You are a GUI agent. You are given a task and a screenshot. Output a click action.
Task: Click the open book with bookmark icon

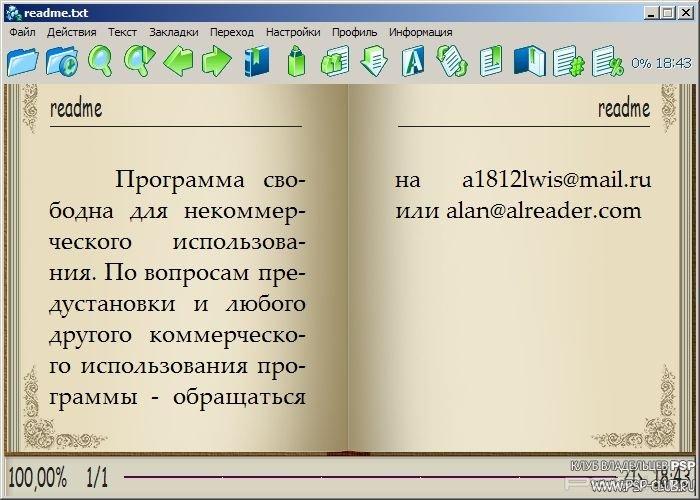coord(529,62)
